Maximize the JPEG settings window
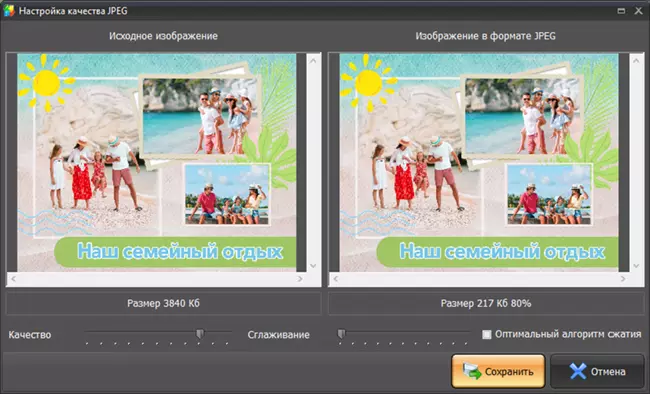 (621, 11)
